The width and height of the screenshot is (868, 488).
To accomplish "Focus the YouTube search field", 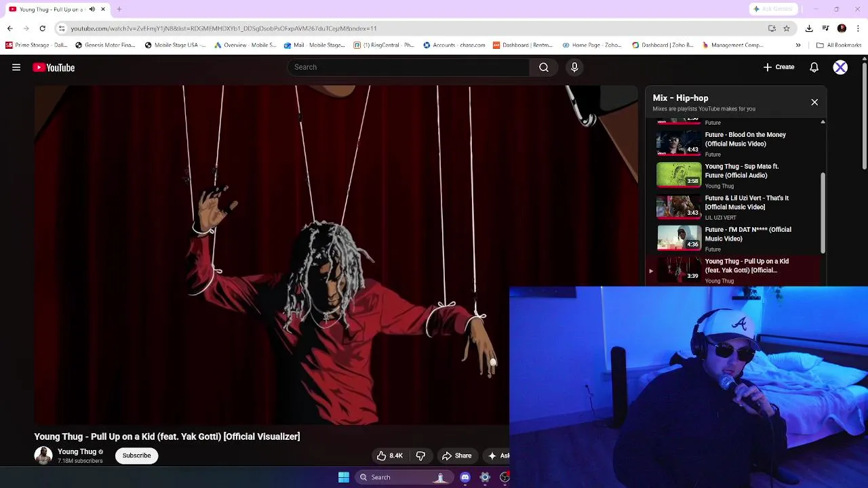I will [x=408, y=67].
